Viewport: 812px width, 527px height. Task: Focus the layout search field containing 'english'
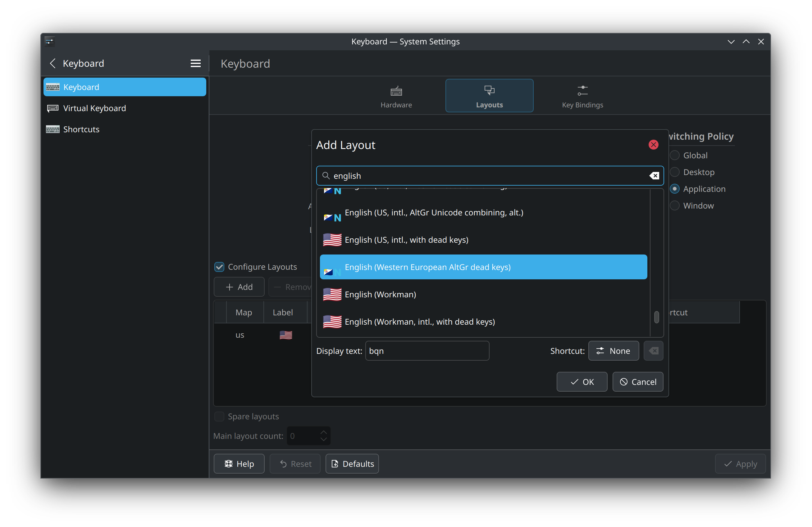tap(490, 176)
